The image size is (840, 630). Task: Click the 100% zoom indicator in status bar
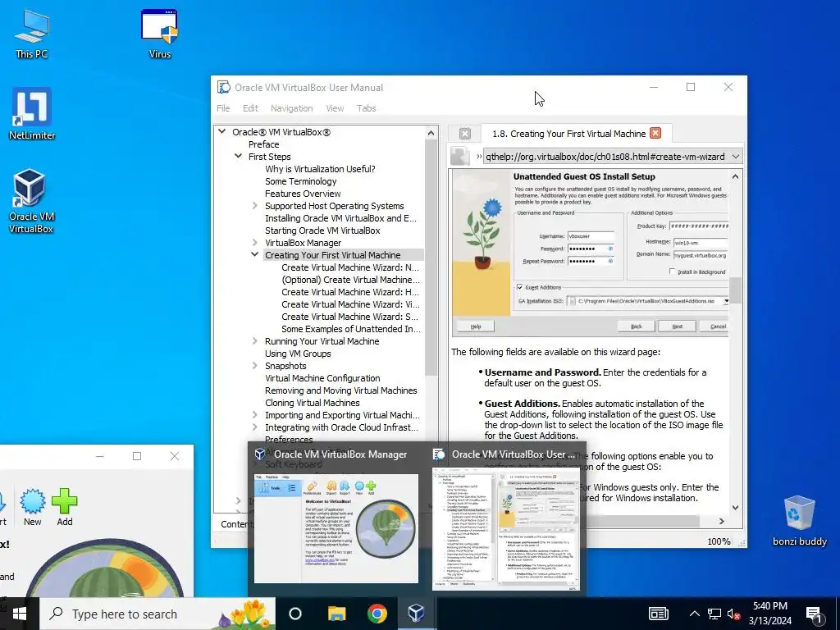[x=719, y=541]
